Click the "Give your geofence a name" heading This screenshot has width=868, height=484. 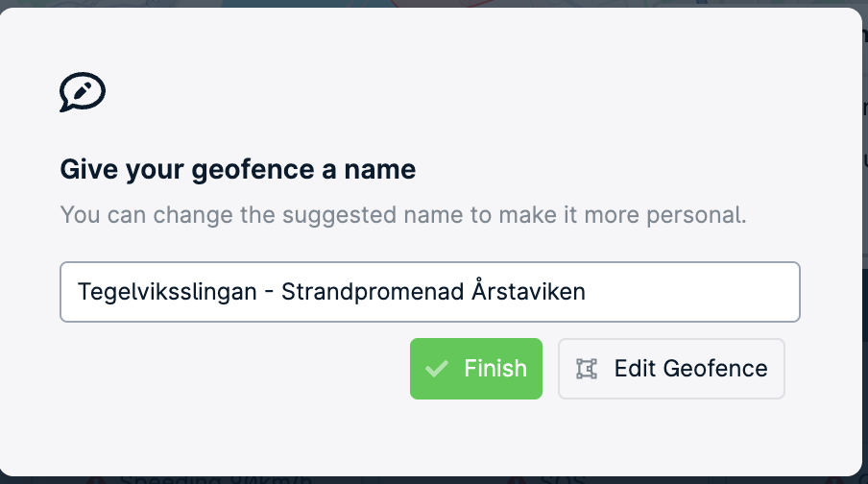(237, 169)
